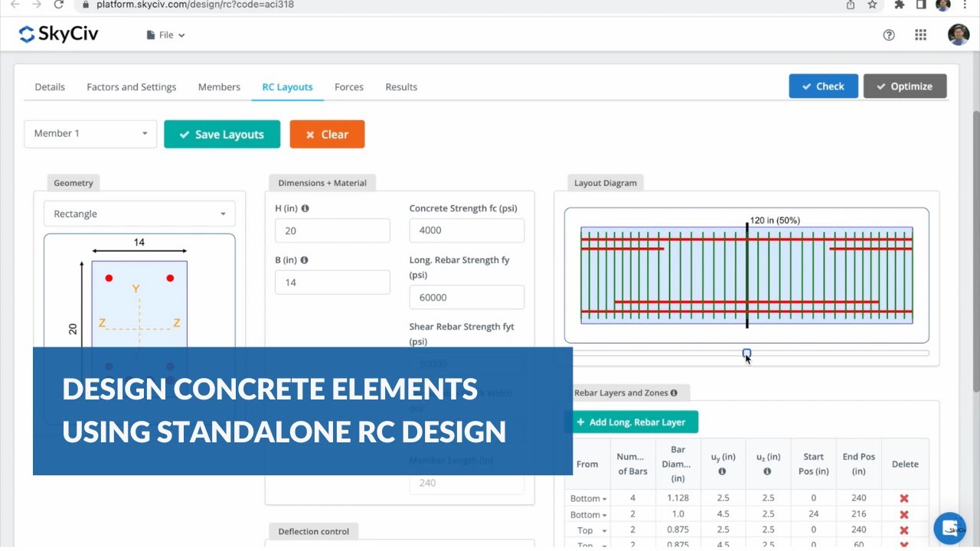Click the uy cell '4.5' in the 1.0 diameter row
The image size is (980, 551).
click(723, 515)
